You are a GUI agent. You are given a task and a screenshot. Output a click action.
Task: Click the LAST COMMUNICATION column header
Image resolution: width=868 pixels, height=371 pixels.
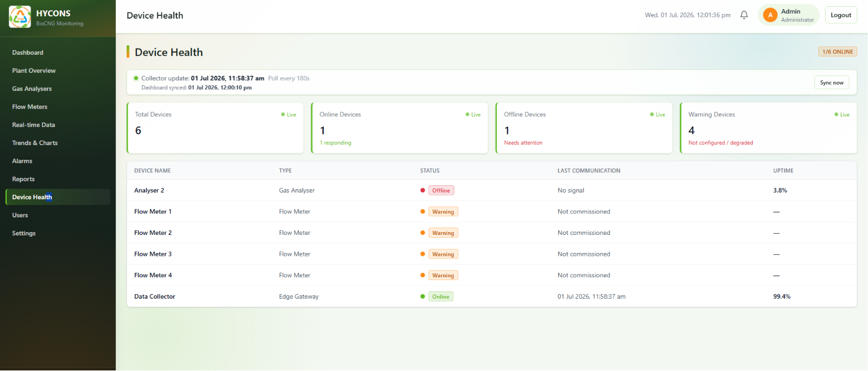tap(589, 171)
